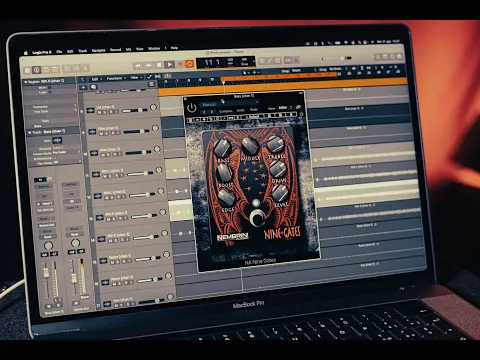Image resolution: width=480 pixels, height=360 pixels.
Task: Go to previous preset arrow in plugin
Action: click(x=204, y=112)
